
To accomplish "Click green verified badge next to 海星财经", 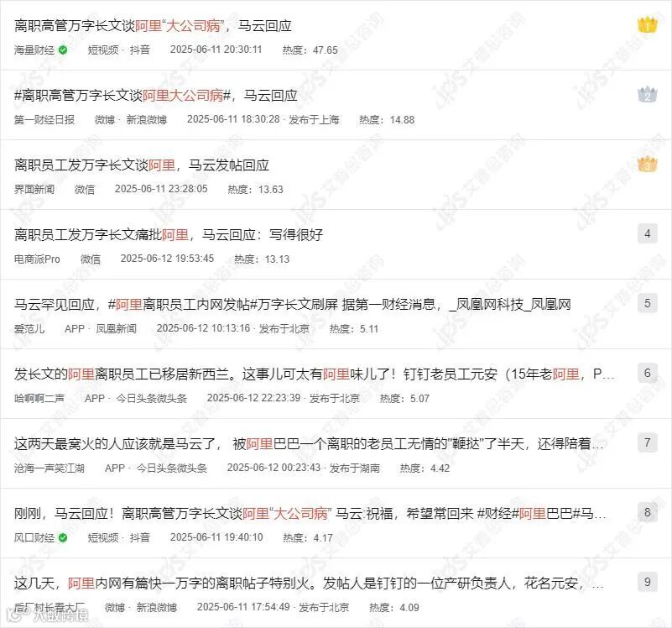I will pos(63,50).
